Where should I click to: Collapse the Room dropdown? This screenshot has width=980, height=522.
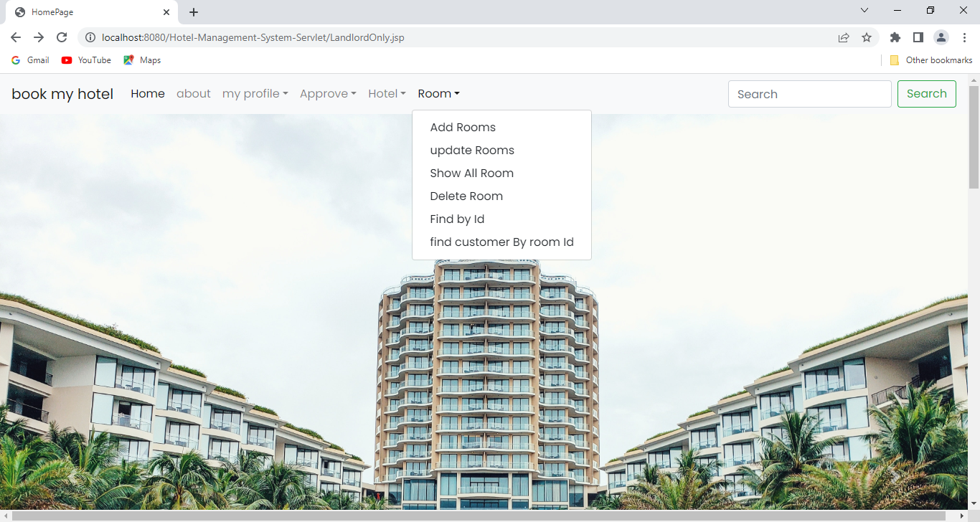(438, 94)
